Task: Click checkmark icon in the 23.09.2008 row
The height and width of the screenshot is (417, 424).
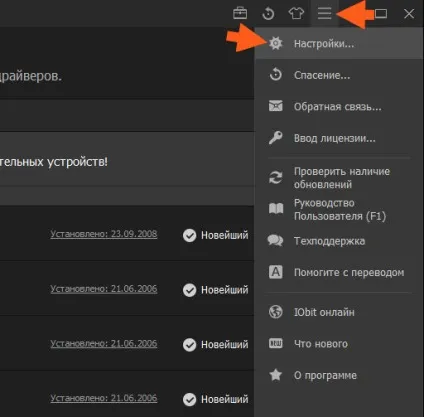Action: click(189, 235)
